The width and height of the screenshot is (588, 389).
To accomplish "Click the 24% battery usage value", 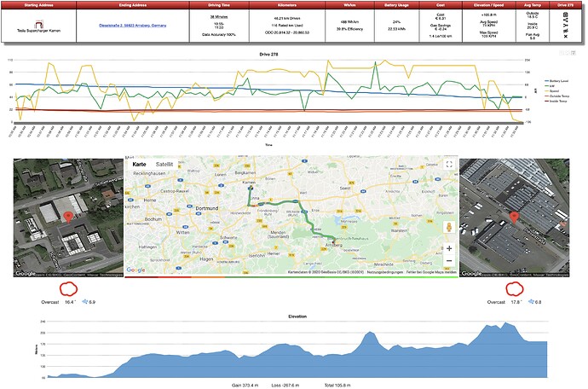I will pyautogui.click(x=397, y=22).
